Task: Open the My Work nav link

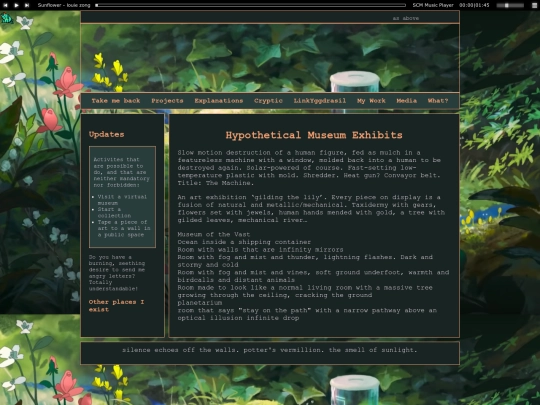Action: point(371,101)
